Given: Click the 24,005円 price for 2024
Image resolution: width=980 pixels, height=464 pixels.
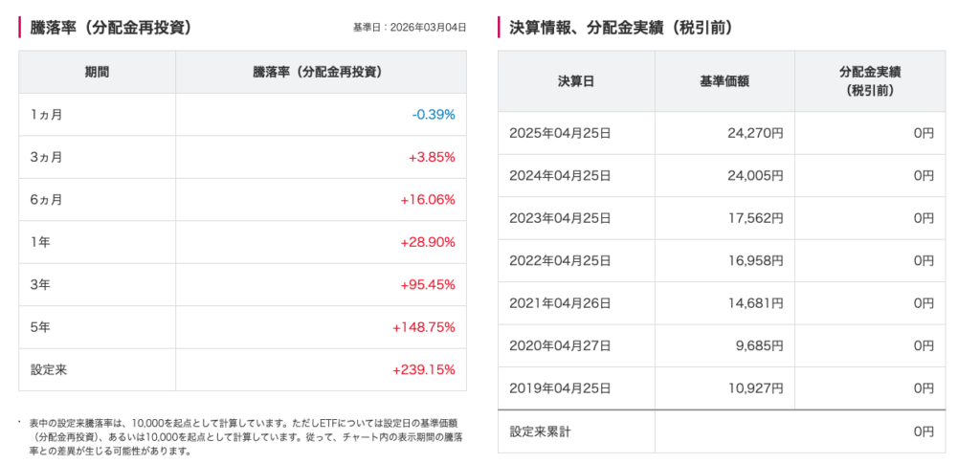Looking at the screenshot, I should 756,176.
